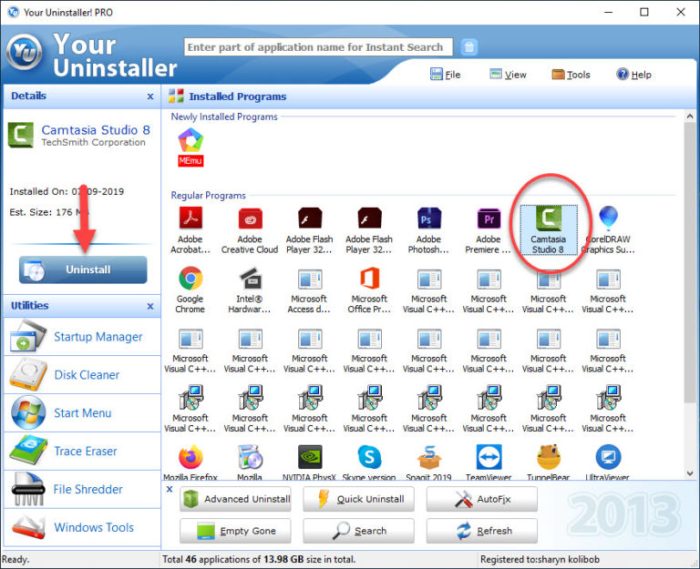Select Adobe Photoshop program icon
700x569 pixels.
click(429, 230)
